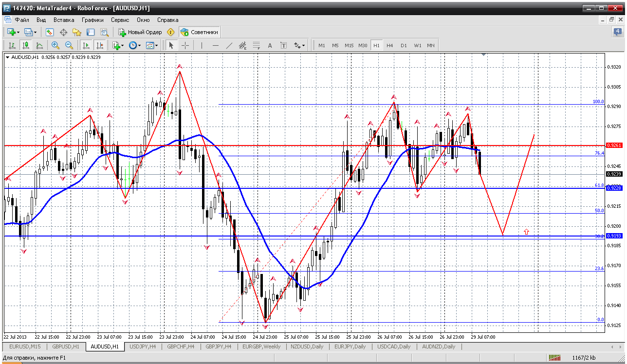Open the Файл menu

tap(22, 20)
